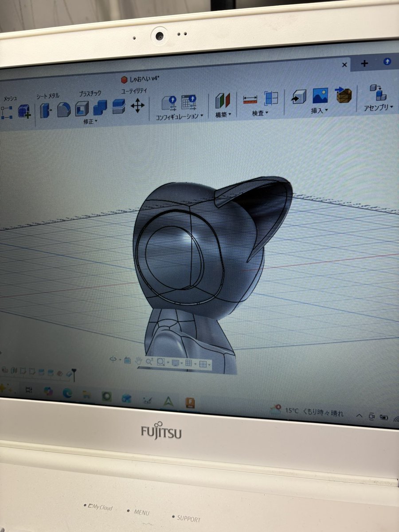Open a new design tab with plus

(x=364, y=63)
